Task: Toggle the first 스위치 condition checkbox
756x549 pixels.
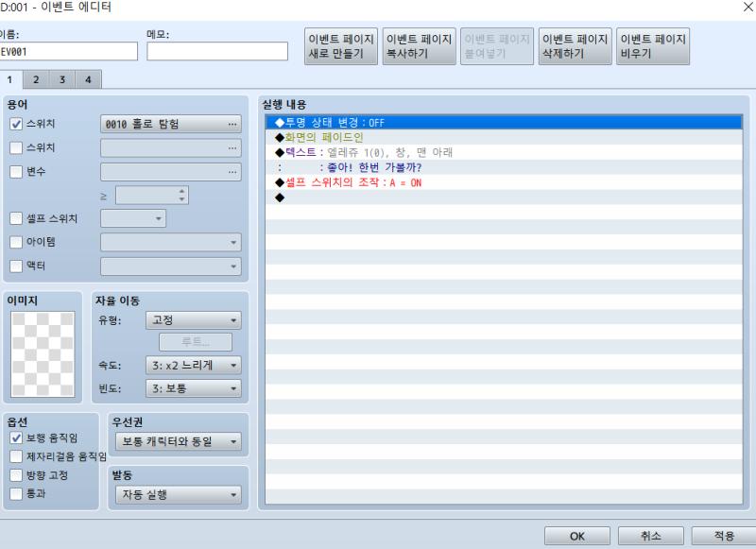Action: tap(16, 124)
